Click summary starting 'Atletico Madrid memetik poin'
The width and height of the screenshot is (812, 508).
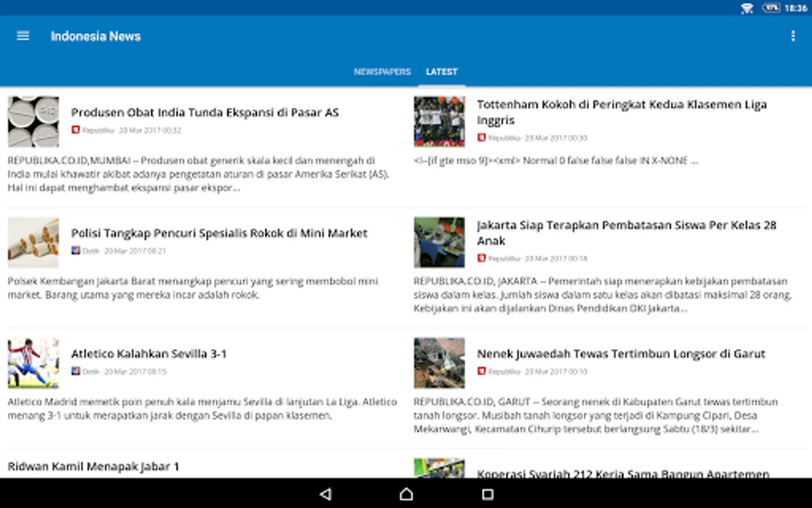(x=202, y=409)
